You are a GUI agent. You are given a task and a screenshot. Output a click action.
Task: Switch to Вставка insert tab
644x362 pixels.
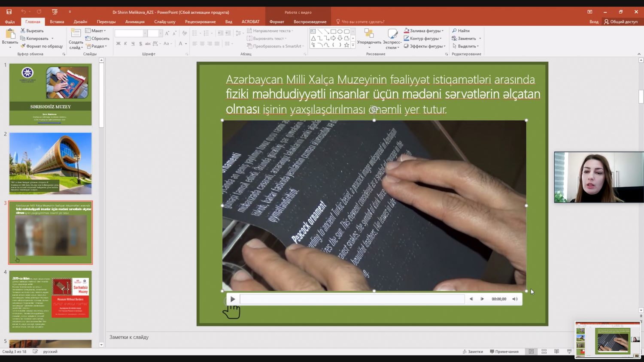pyautogui.click(x=57, y=22)
